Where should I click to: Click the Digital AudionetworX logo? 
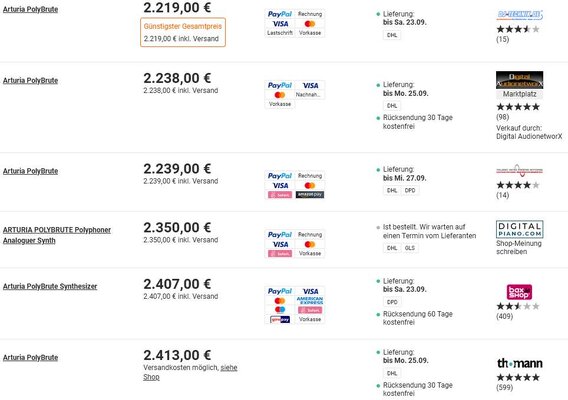pos(519,80)
